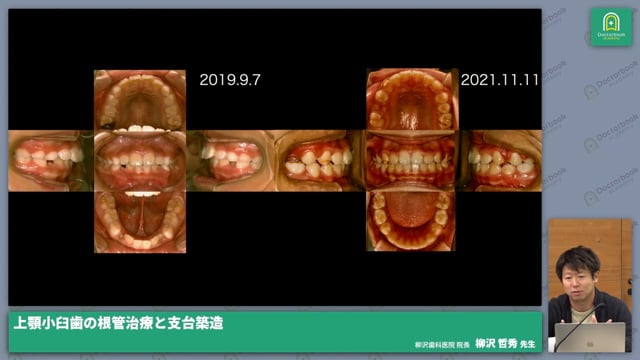This screenshot has width=640, height=360.
Task: Click the 柳沢歯科医院 院長 caption
Action: [x=442, y=345]
